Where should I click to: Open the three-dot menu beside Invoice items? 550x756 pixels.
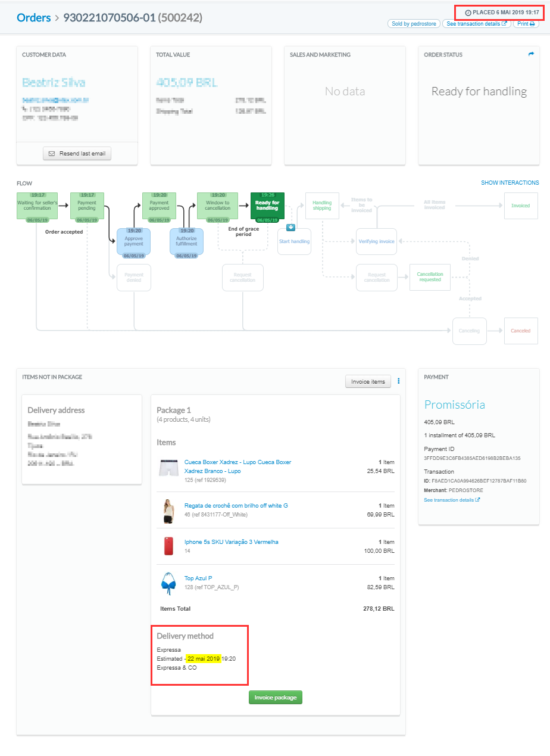coord(399,381)
